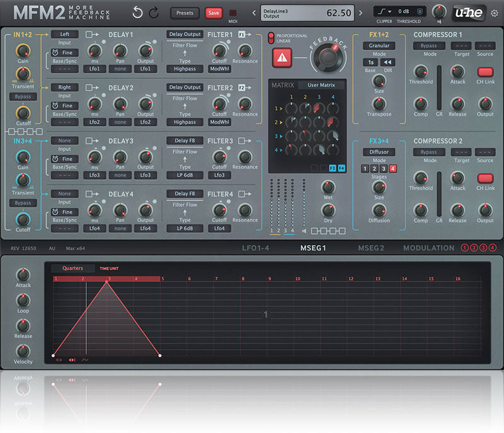504x433 pixels.
Task: Toggle the matrix F3 button
Action: (x=333, y=168)
